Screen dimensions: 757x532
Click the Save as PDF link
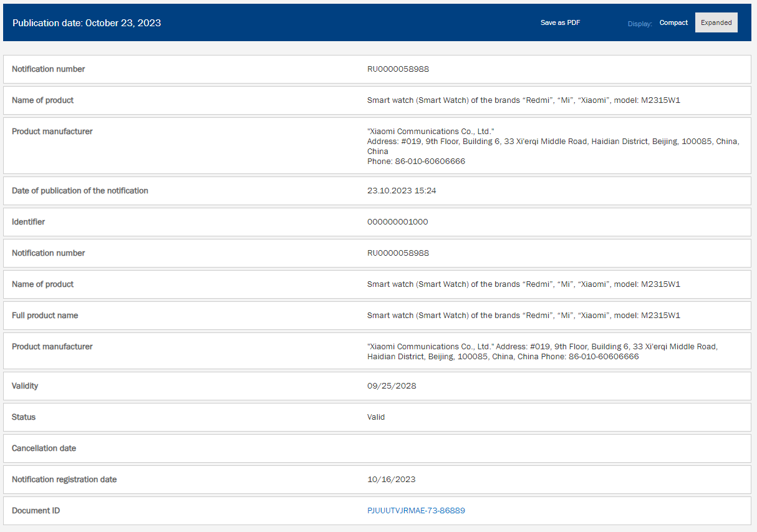(560, 22)
